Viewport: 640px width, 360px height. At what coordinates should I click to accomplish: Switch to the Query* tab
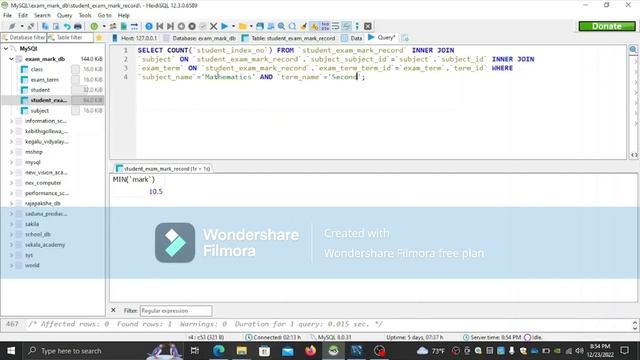(x=382, y=38)
